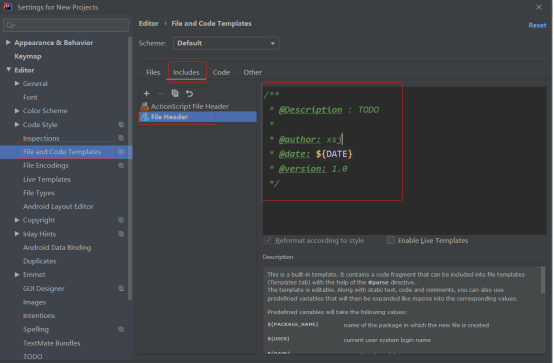Click the Description pane scrollbar

pos(543,280)
